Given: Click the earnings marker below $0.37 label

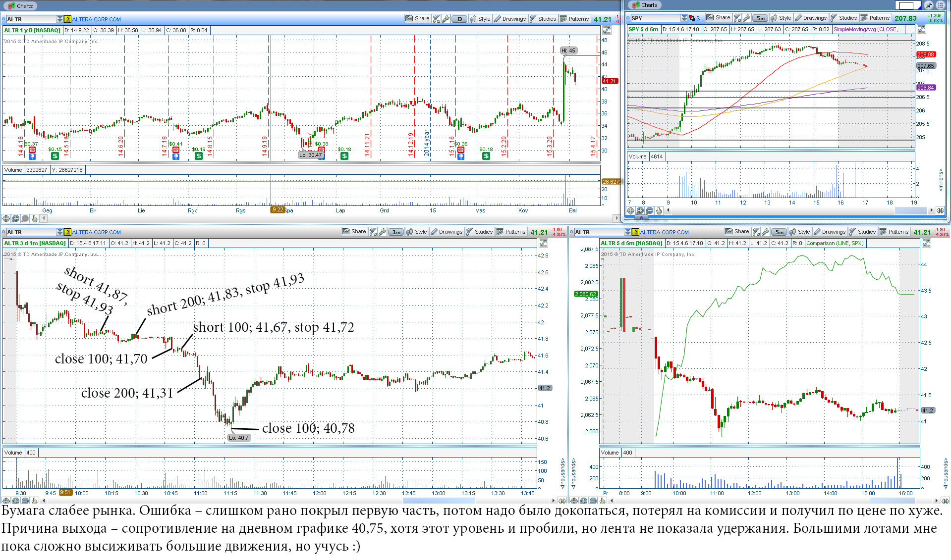Looking at the screenshot, I should pyautogui.click(x=32, y=150).
